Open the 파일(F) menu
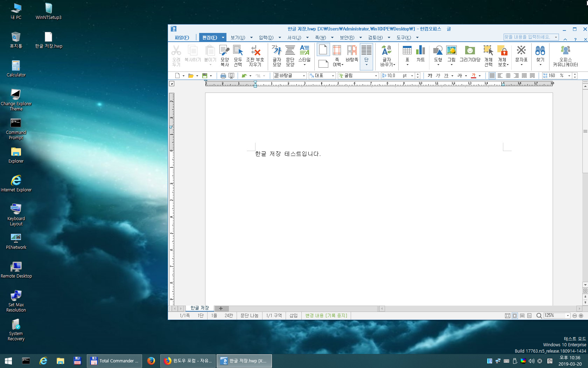Screen dimensions: 588x368 pos(182,38)
